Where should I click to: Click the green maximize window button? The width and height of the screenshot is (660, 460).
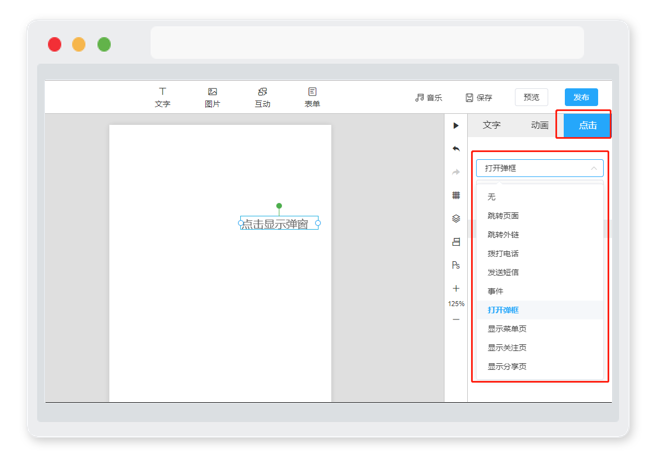(104, 44)
